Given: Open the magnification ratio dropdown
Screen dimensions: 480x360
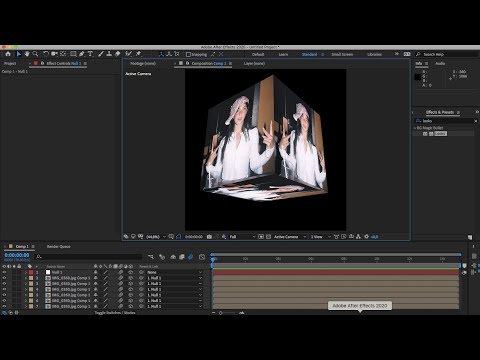Looking at the screenshot, I should (156, 237).
